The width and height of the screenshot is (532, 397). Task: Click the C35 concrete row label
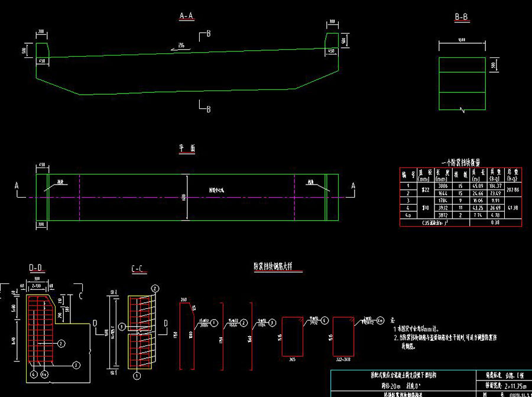point(435,223)
